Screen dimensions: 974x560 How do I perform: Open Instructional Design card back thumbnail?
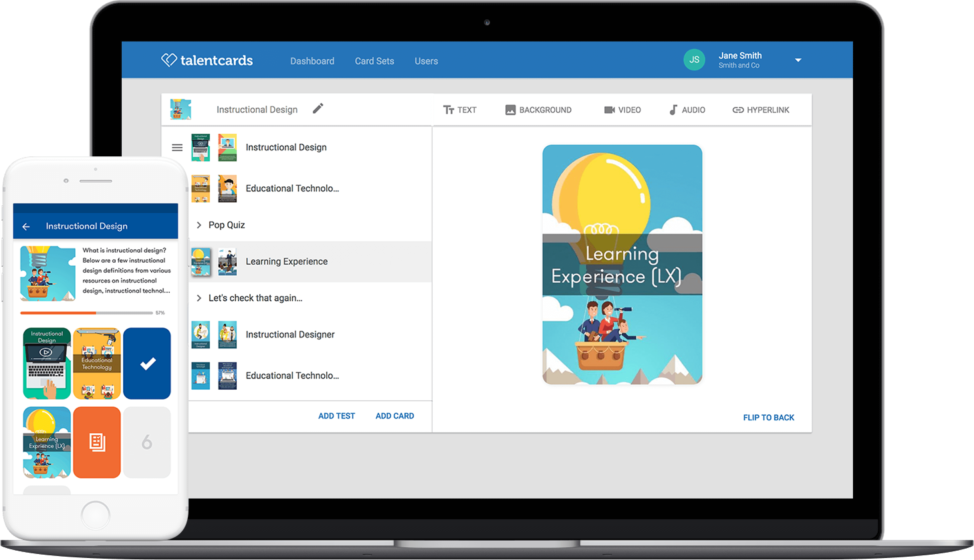(x=227, y=147)
